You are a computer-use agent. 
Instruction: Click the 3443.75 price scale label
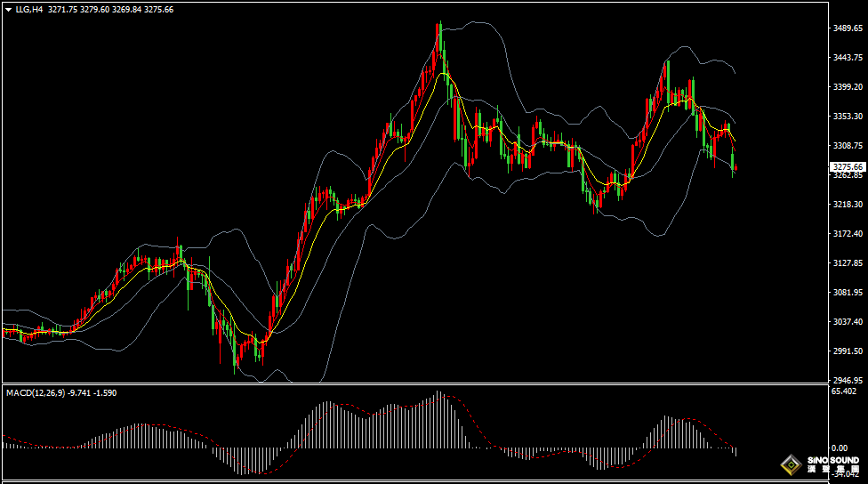tap(848, 58)
